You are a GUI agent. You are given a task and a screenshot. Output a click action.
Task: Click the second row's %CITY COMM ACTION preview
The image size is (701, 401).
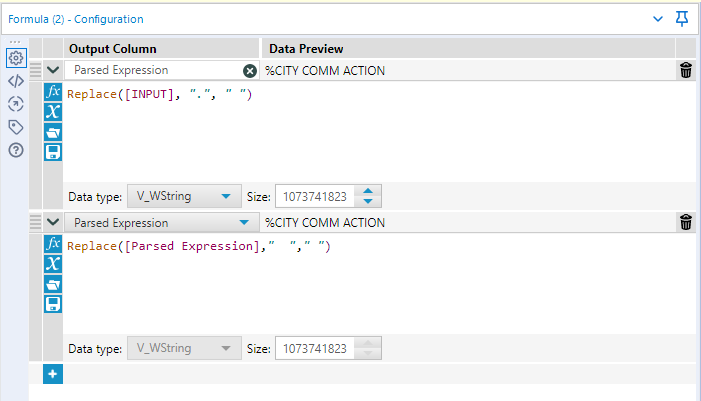325,223
